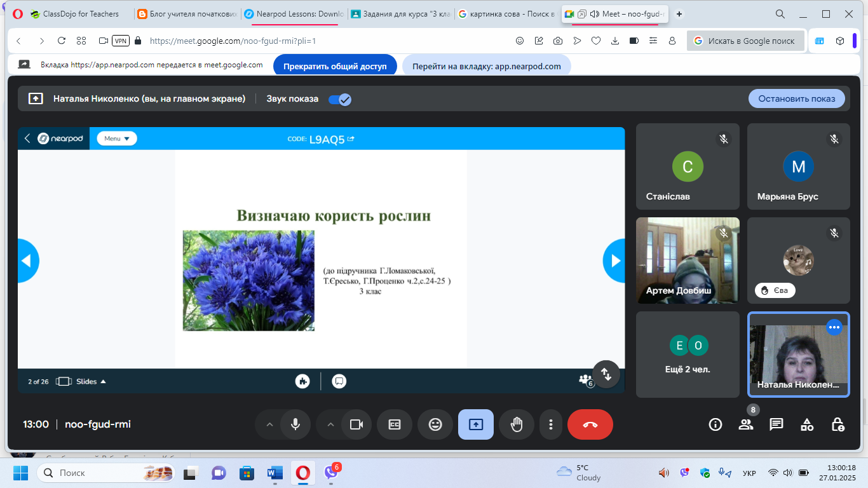
Task: Open camera settings arrow
Action: [330, 424]
